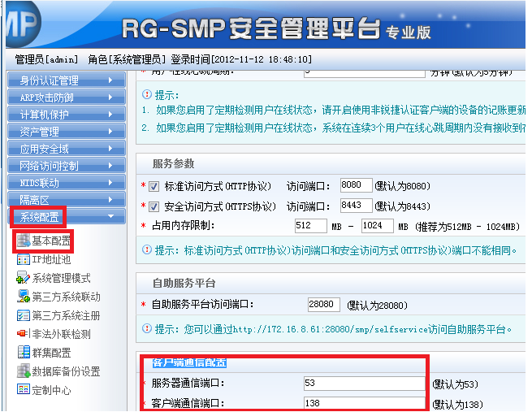This screenshot has height=412, width=532.
Task: Click 自助服务平台访问端口 field showing 28080
Action: click(x=324, y=305)
